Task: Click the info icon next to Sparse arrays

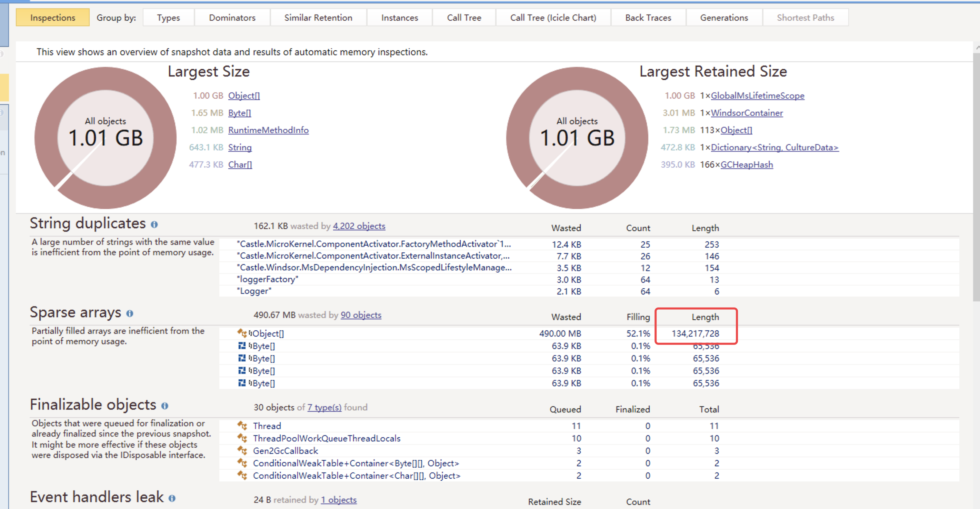Action: [130, 314]
